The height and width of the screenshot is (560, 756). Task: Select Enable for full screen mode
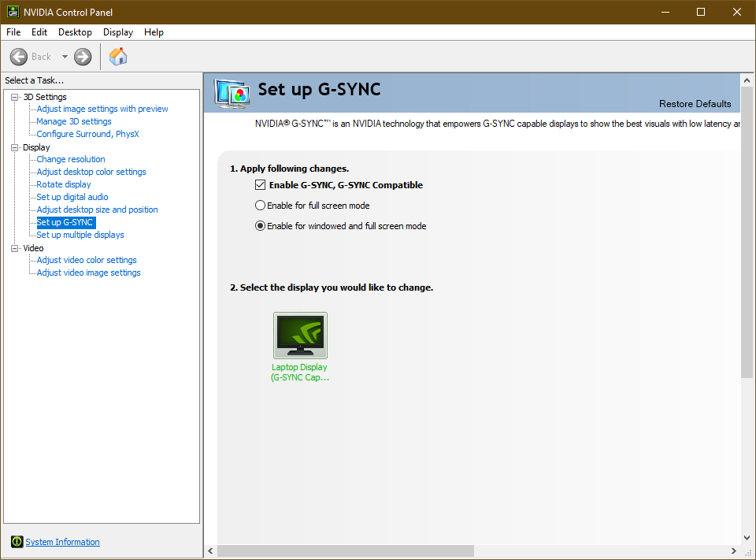(260, 206)
